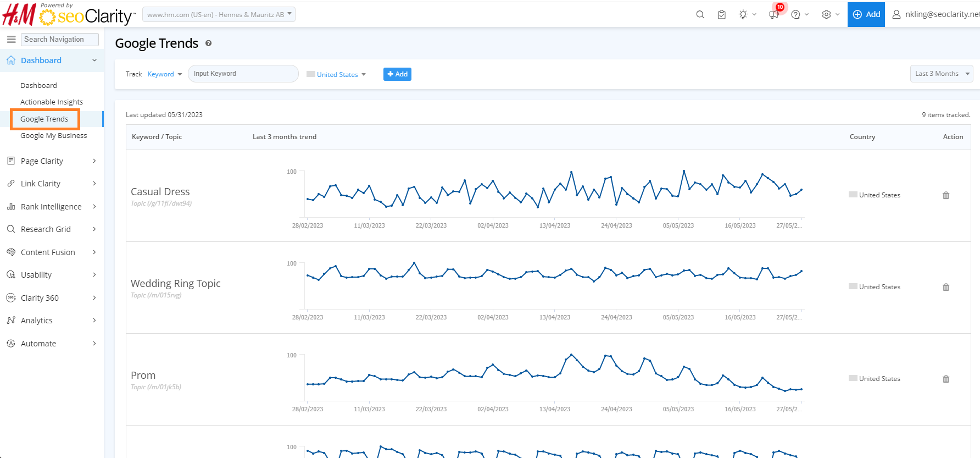
Task: Click the blue Add button in top header
Action: pyautogui.click(x=866, y=14)
